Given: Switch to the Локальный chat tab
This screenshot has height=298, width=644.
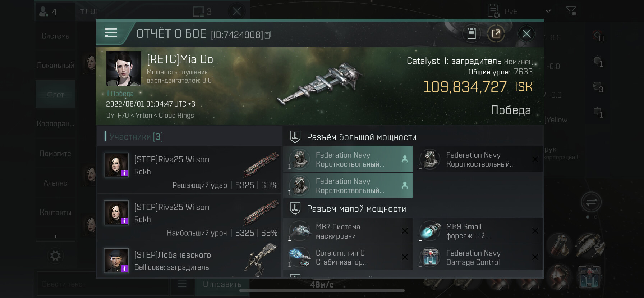Looking at the screenshot, I should [55, 66].
